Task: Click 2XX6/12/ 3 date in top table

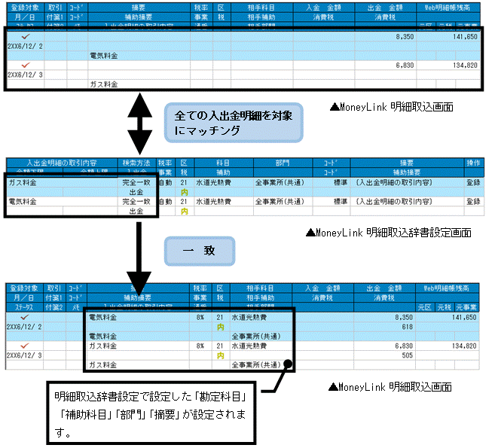Action: 25,75
